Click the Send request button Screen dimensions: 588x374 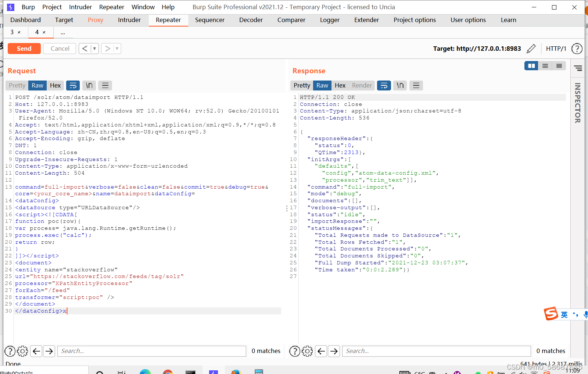24,49
